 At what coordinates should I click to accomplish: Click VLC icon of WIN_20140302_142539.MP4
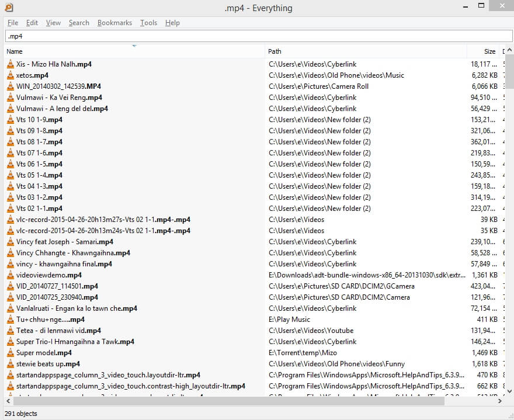pyautogui.click(x=11, y=86)
